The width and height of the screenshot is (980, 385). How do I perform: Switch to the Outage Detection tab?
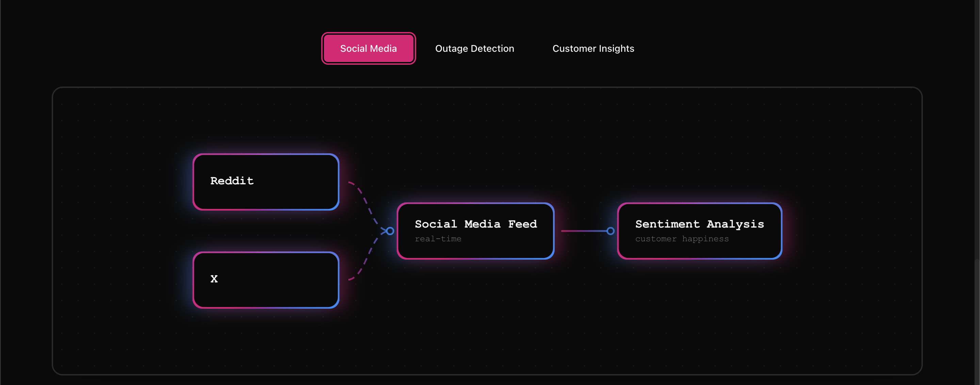coord(474,48)
